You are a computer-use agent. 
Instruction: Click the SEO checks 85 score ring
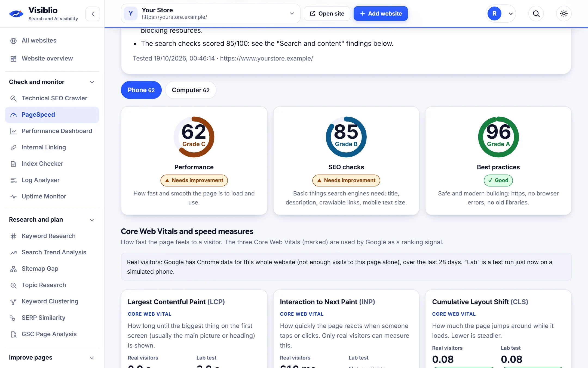(x=346, y=137)
